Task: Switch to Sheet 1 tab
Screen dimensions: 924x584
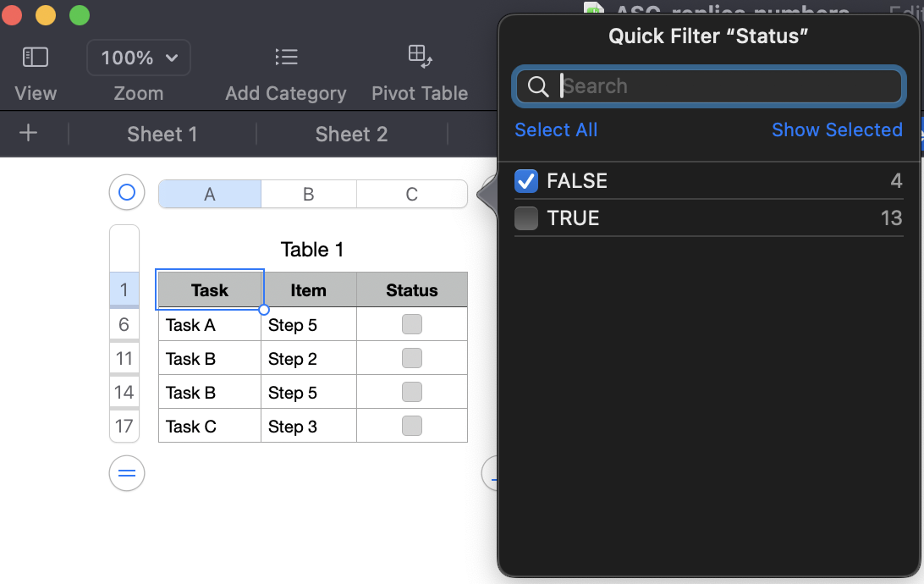Action: point(162,134)
